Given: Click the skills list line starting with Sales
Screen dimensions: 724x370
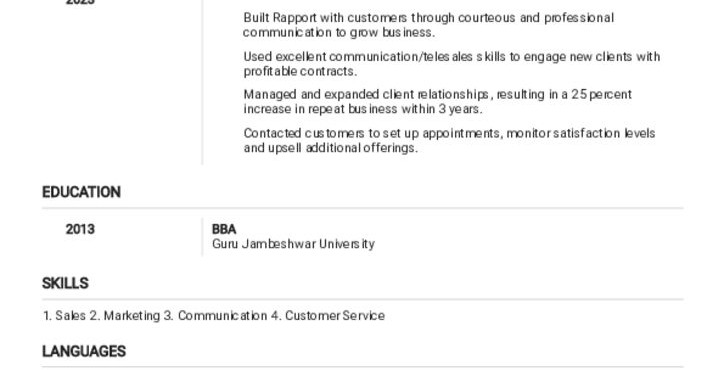Looking at the screenshot, I should tap(213, 316).
